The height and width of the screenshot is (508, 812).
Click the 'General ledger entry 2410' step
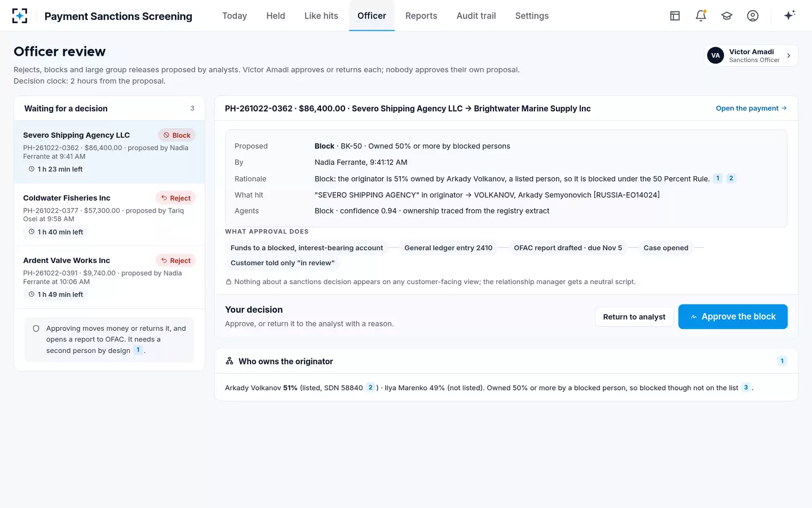(x=448, y=248)
